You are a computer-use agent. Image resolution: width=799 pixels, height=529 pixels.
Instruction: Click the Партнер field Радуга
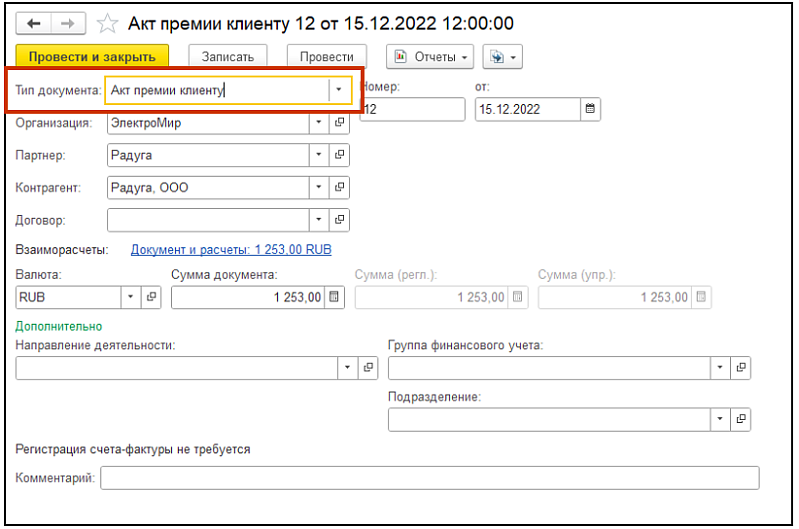click(208, 155)
